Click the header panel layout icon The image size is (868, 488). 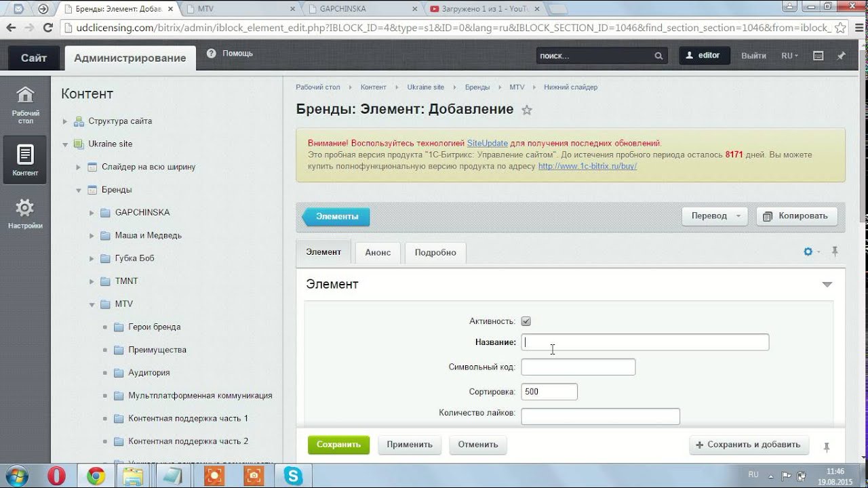pyautogui.click(x=818, y=56)
